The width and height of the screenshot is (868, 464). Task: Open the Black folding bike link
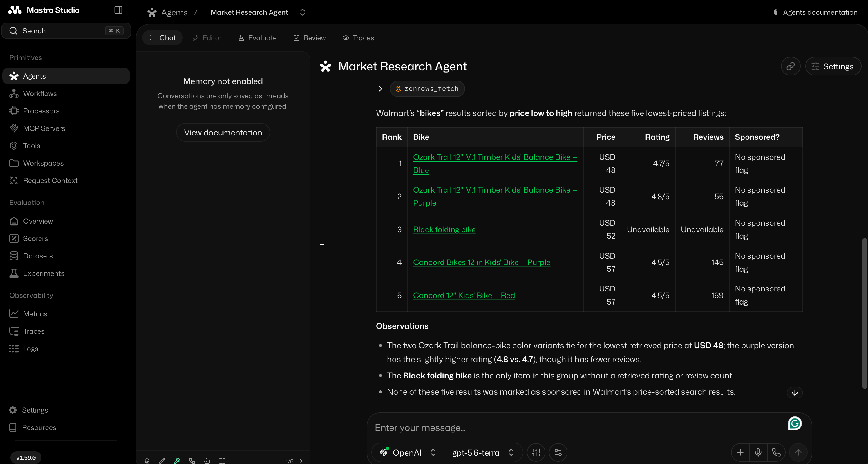pyautogui.click(x=444, y=230)
